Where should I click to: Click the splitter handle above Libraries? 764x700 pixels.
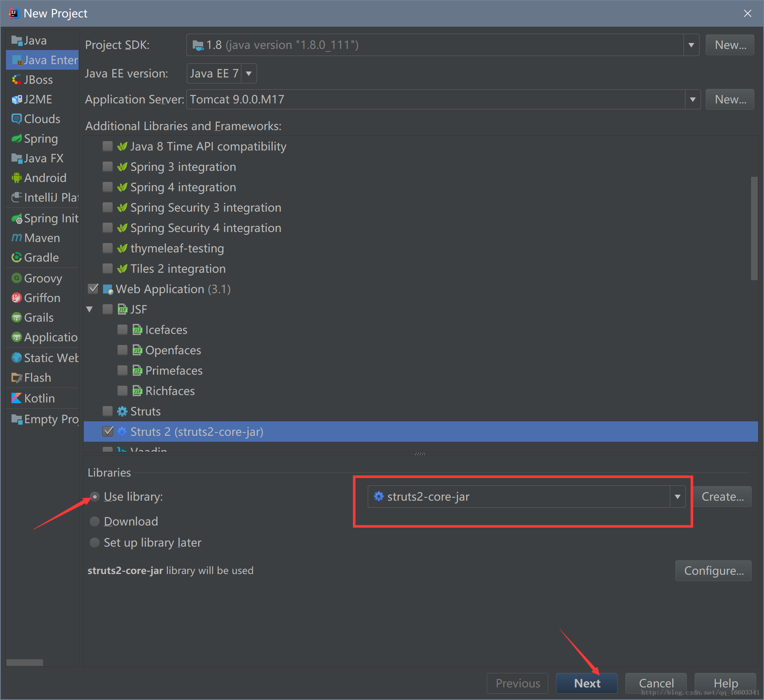pos(420,454)
